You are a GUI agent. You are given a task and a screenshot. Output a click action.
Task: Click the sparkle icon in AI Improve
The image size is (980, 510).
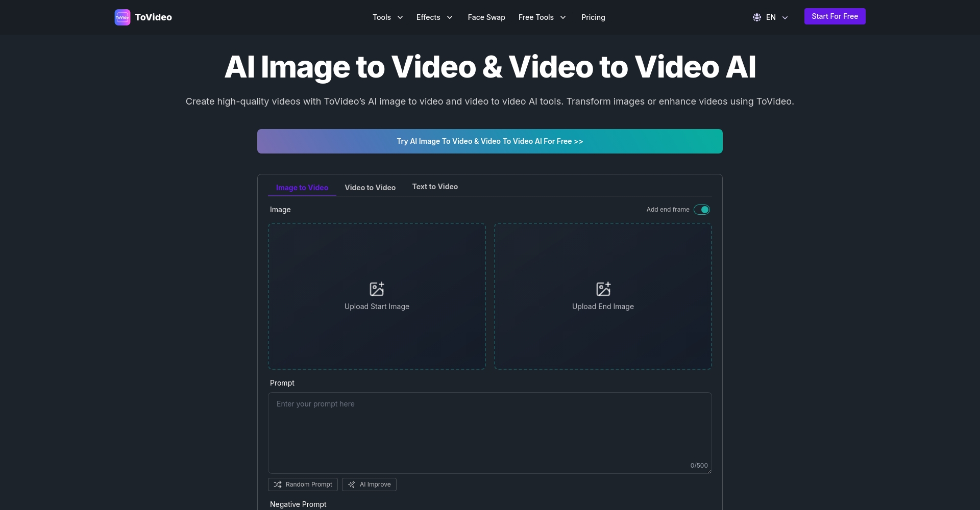(352, 484)
